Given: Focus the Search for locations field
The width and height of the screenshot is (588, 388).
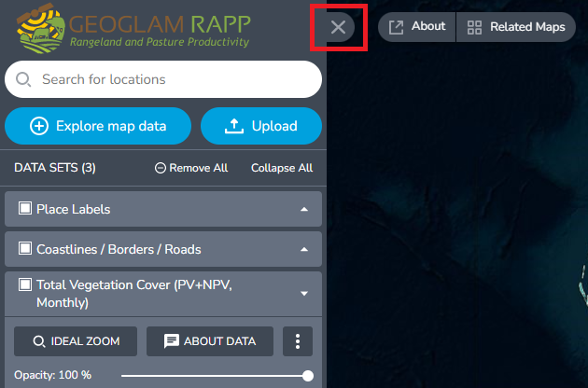Looking at the screenshot, I should 173,79.
